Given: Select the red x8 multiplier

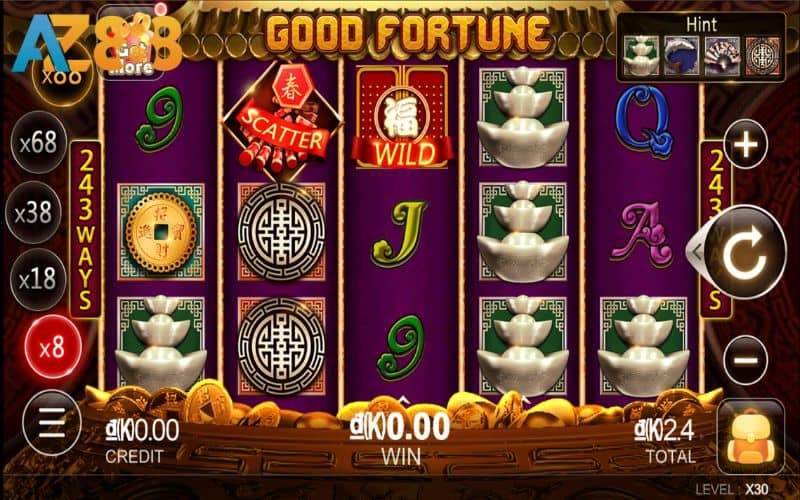Looking at the screenshot, I should tap(53, 346).
